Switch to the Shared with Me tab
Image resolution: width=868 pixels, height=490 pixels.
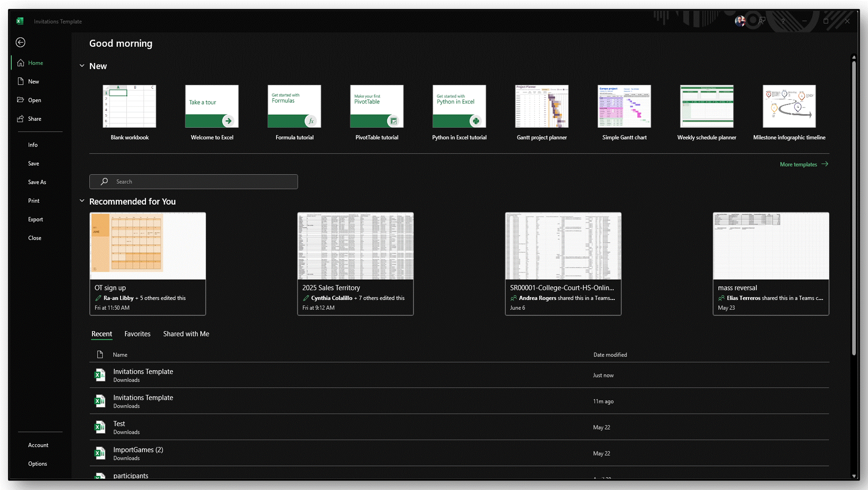tap(186, 334)
